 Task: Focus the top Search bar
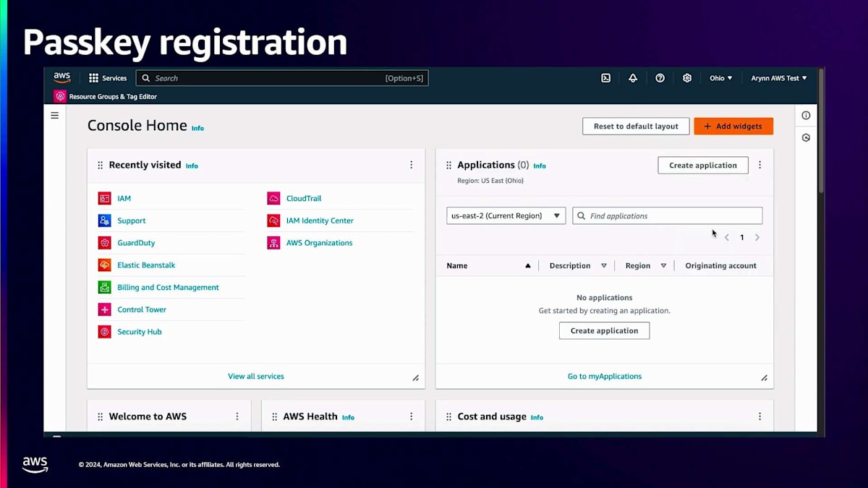[282, 78]
